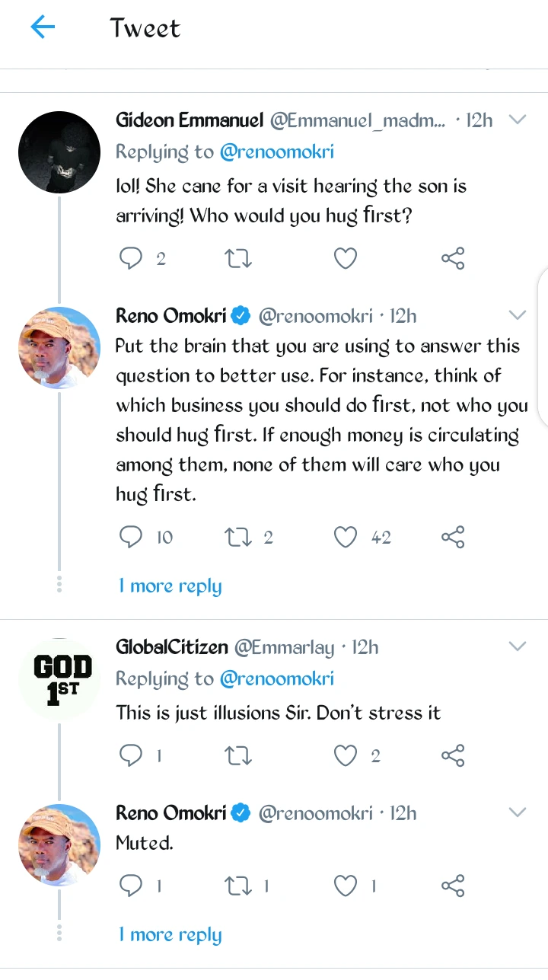548x980 pixels.
Task: Retweet Gideon Emmanuel's tweet
Action: [x=238, y=259]
